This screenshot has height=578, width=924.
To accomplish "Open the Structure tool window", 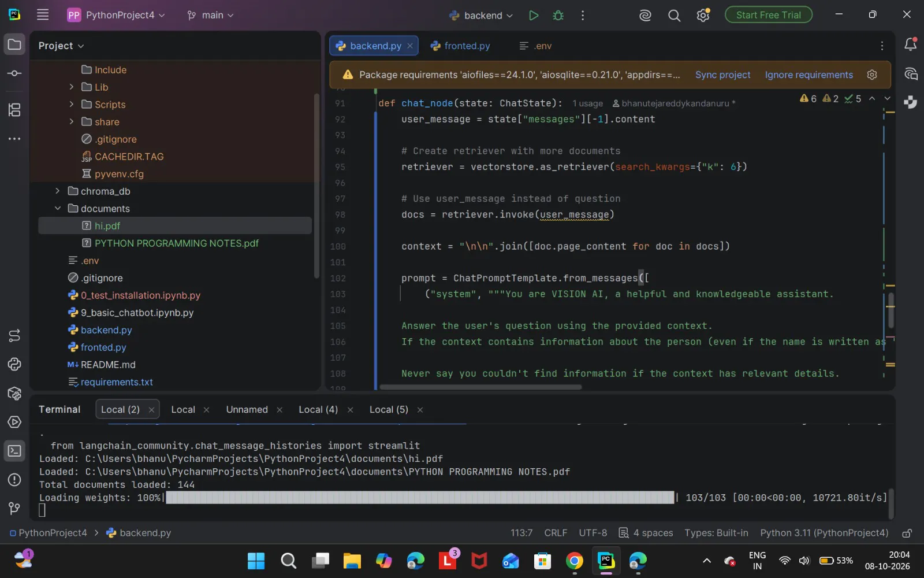I will point(14,110).
